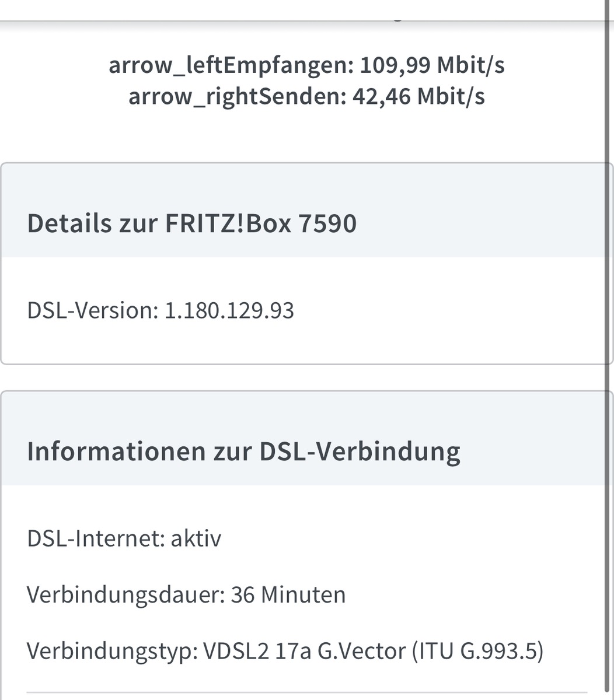
Task: Select the 36 Minuten duration value
Action: pos(288,594)
